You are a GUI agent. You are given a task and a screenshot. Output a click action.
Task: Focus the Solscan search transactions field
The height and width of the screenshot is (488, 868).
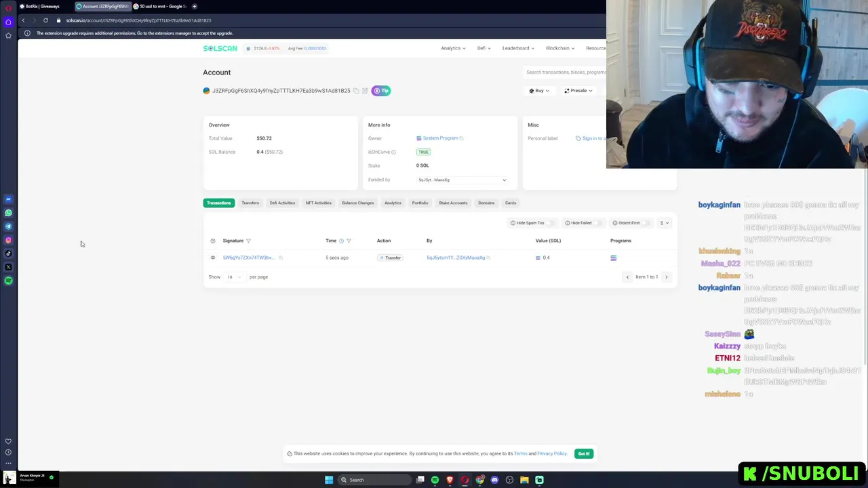[565, 72]
